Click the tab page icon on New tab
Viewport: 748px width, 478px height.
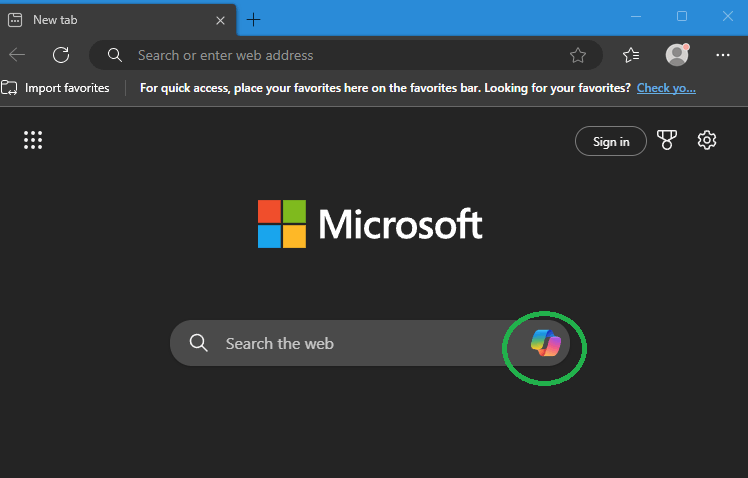click(x=15, y=20)
